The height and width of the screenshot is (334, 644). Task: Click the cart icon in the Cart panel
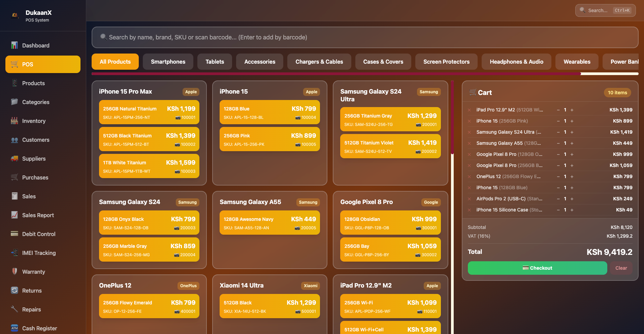[472, 92]
